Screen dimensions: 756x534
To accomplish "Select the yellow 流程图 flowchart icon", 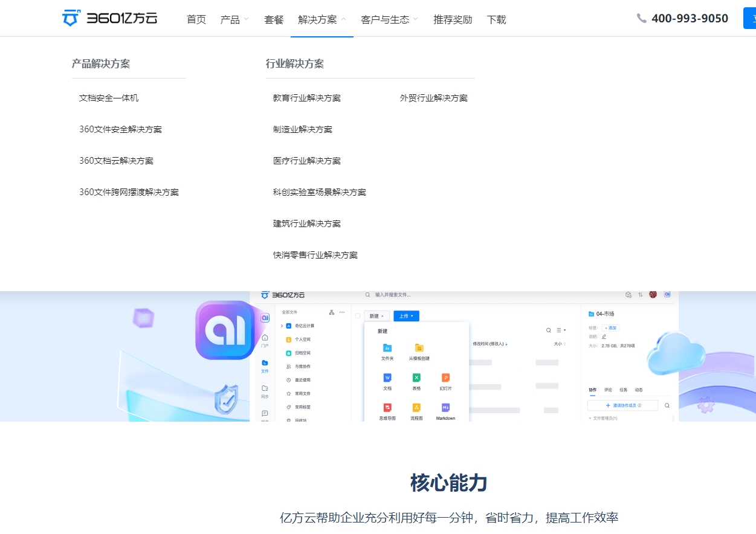I will [416, 408].
